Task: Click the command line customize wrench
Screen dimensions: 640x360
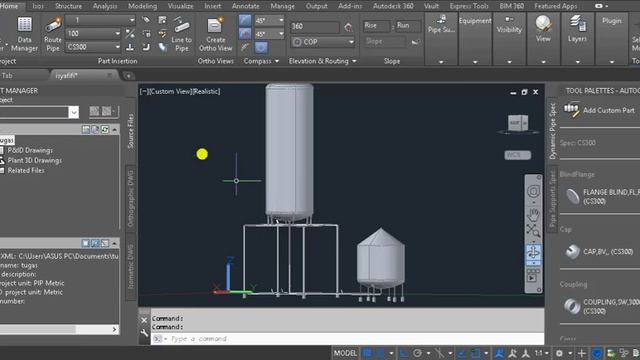Action: (144, 333)
